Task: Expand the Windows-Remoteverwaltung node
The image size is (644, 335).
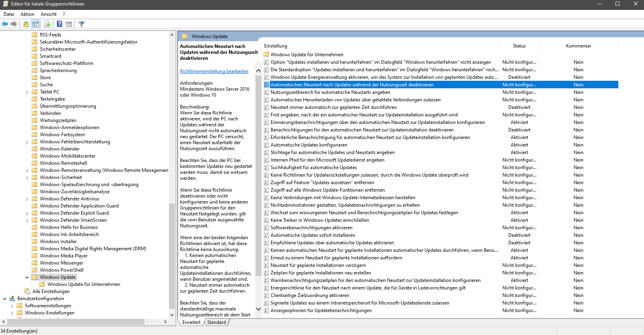Action: 27,171
